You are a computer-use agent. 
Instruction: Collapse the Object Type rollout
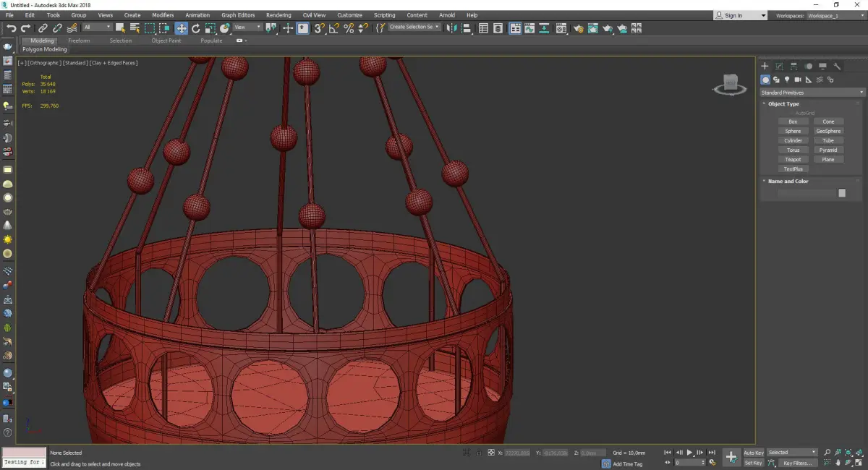[783, 104]
